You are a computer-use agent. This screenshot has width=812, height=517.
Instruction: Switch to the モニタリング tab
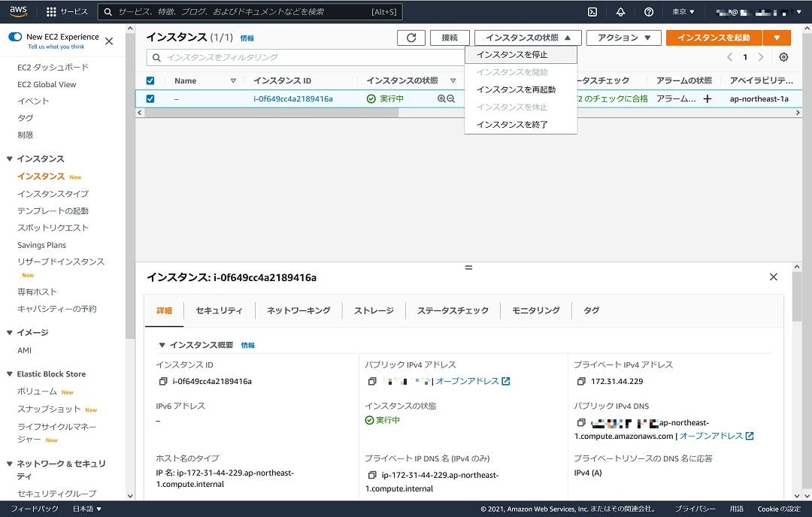click(536, 310)
